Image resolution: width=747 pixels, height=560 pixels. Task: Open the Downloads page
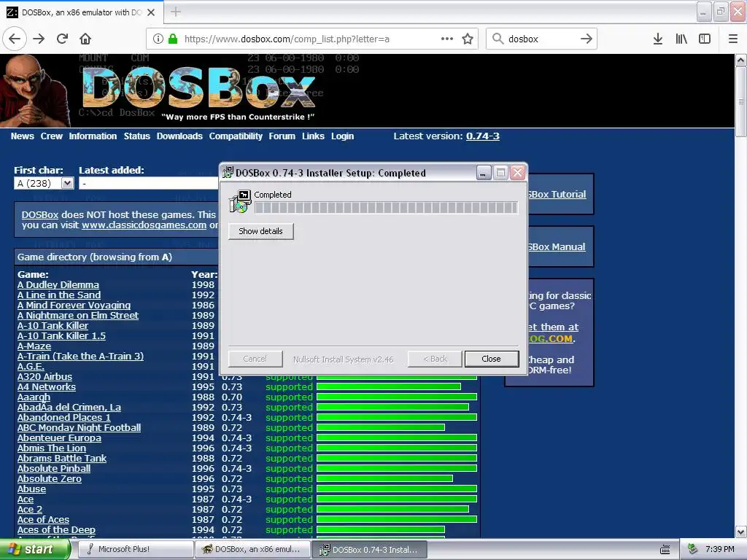179,136
